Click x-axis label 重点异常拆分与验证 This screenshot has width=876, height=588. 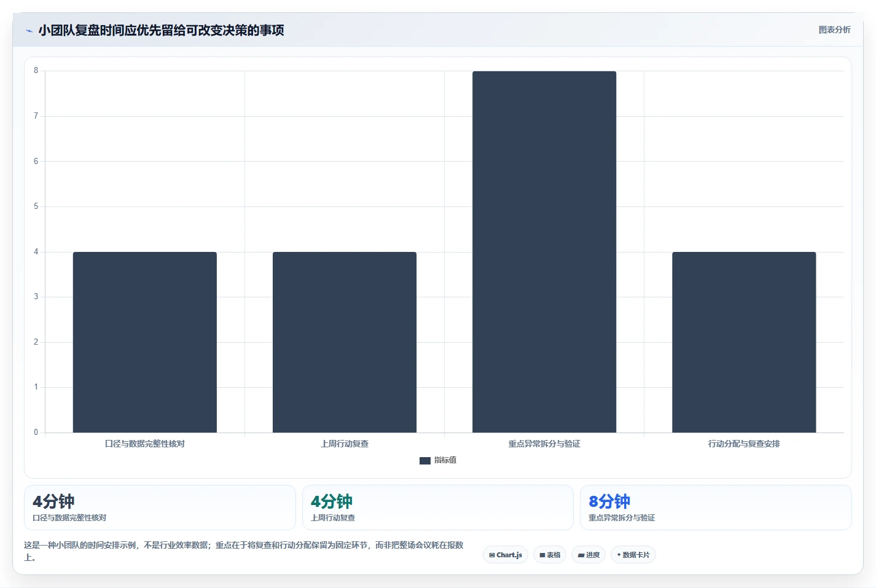click(544, 444)
